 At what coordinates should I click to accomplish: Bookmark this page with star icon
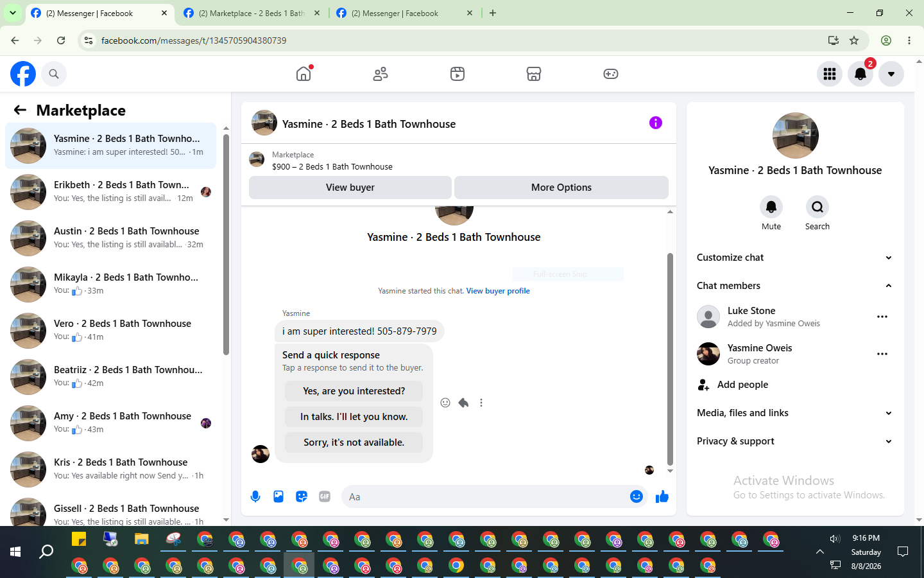click(854, 40)
